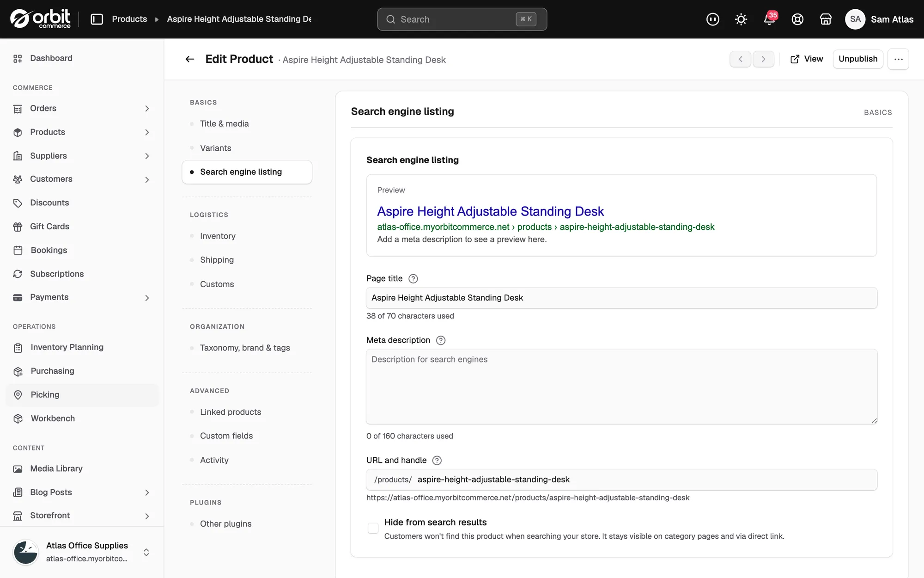Image resolution: width=924 pixels, height=578 pixels.
Task: Click the Orbit Commerce logo
Action: pos(41,19)
